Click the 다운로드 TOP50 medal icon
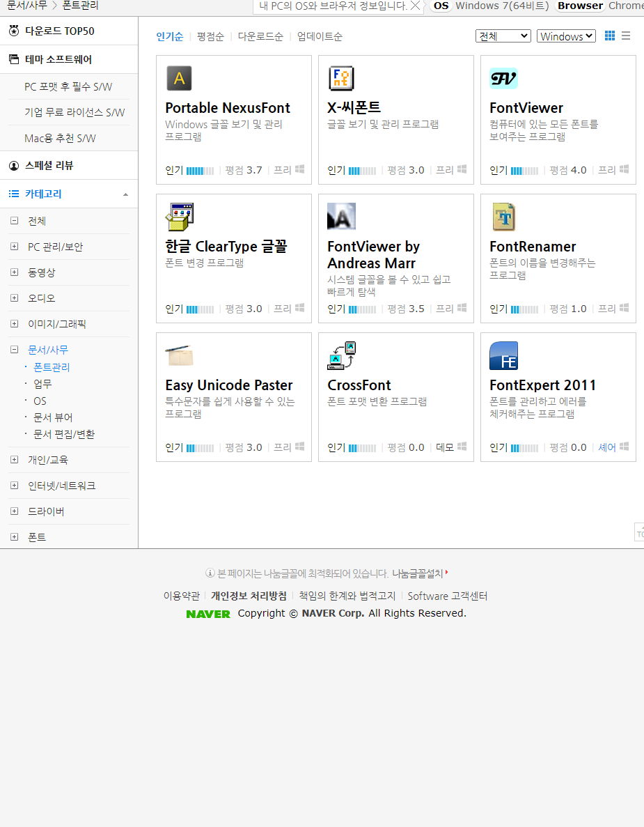 14,31
